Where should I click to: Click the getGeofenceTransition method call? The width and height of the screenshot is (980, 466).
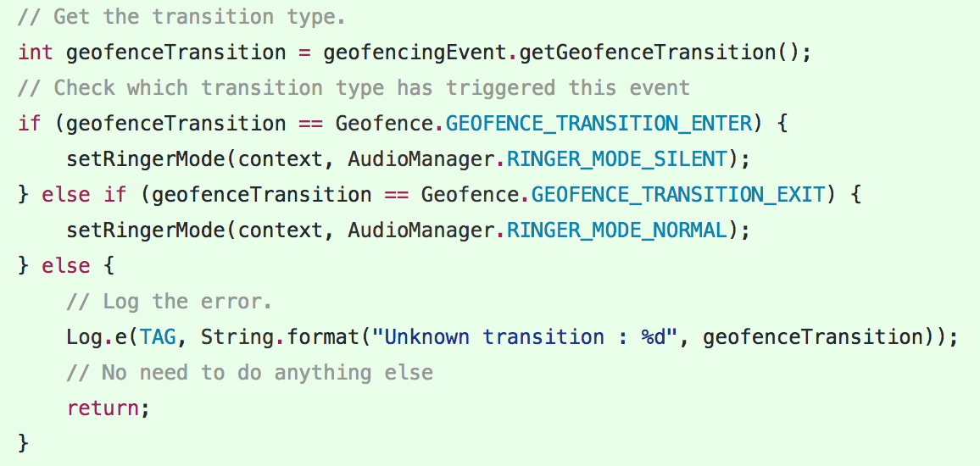[x=648, y=52]
